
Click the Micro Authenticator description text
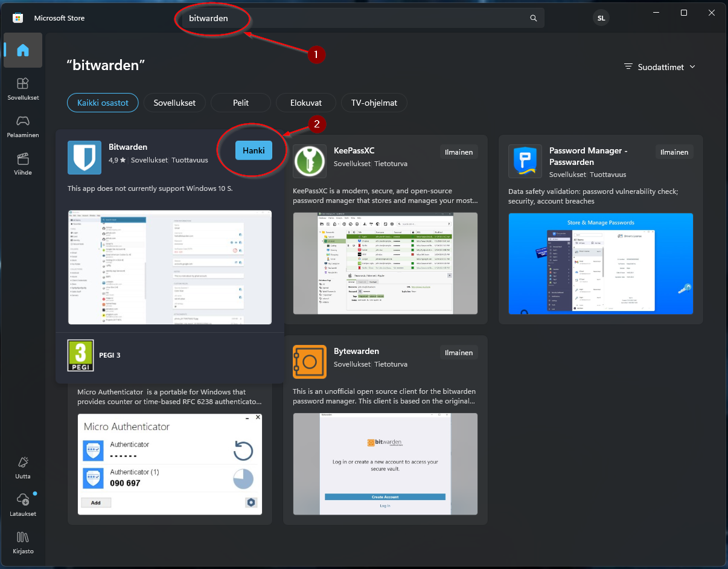pyautogui.click(x=170, y=397)
